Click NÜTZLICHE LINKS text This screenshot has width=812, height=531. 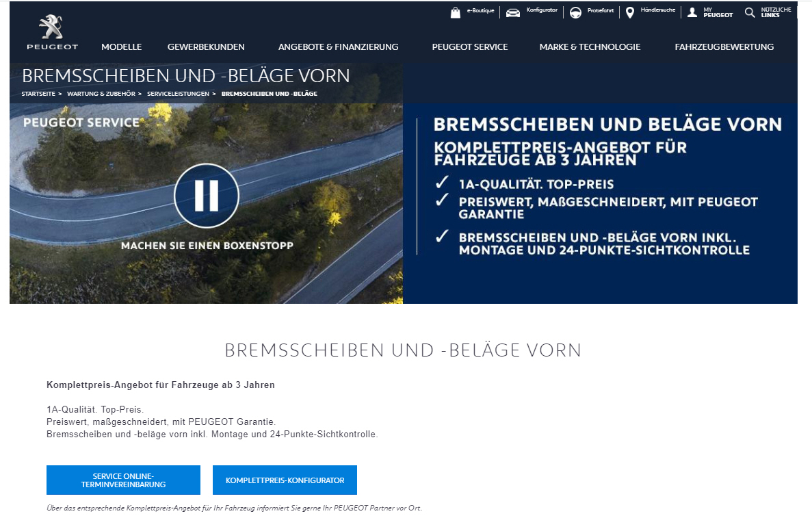coord(776,12)
